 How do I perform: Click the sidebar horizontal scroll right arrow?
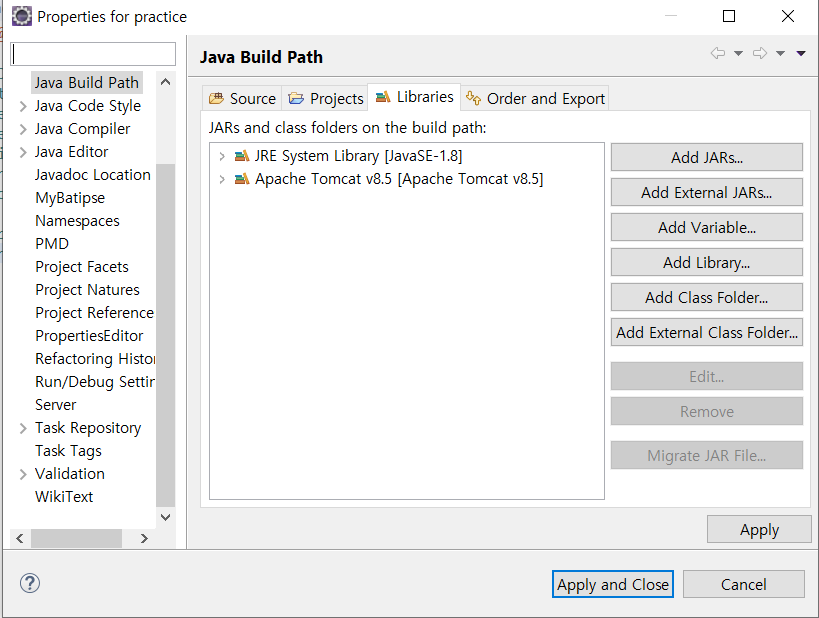(144, 538)
